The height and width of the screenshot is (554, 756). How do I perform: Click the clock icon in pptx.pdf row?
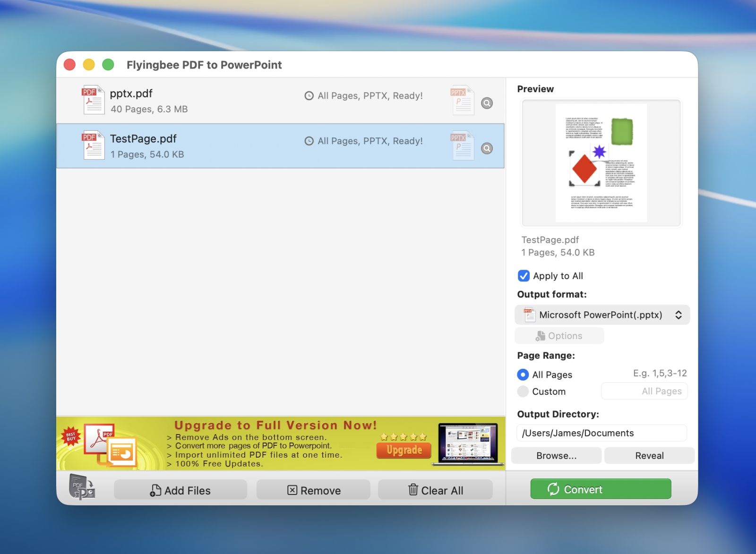[x=309, y=96]
